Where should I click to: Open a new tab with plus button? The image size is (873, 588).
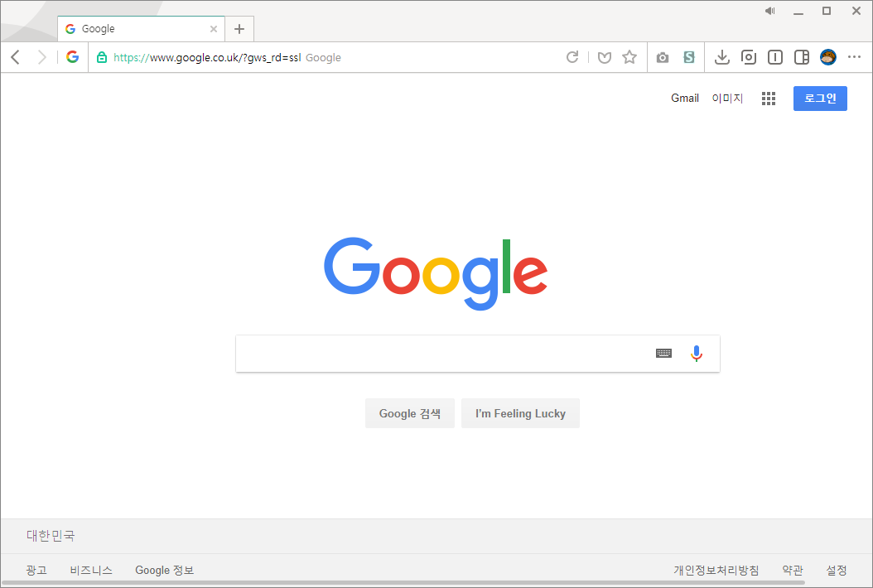239,29
